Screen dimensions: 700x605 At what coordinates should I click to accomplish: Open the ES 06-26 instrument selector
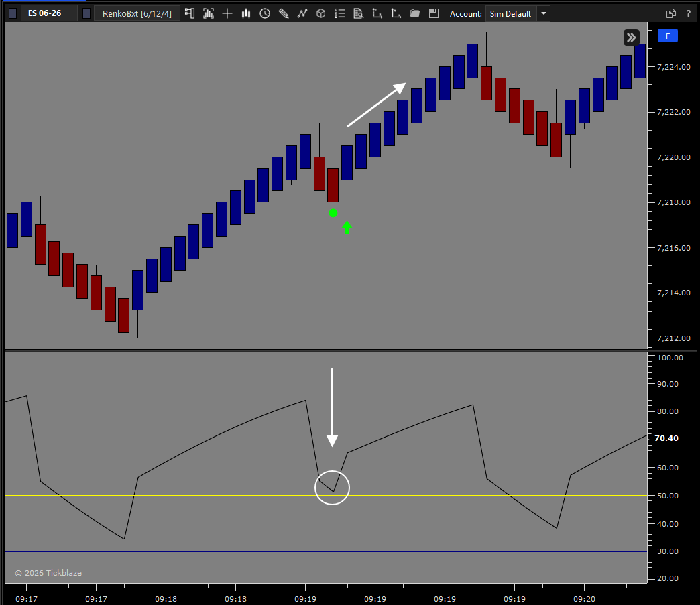coord(45,13)
